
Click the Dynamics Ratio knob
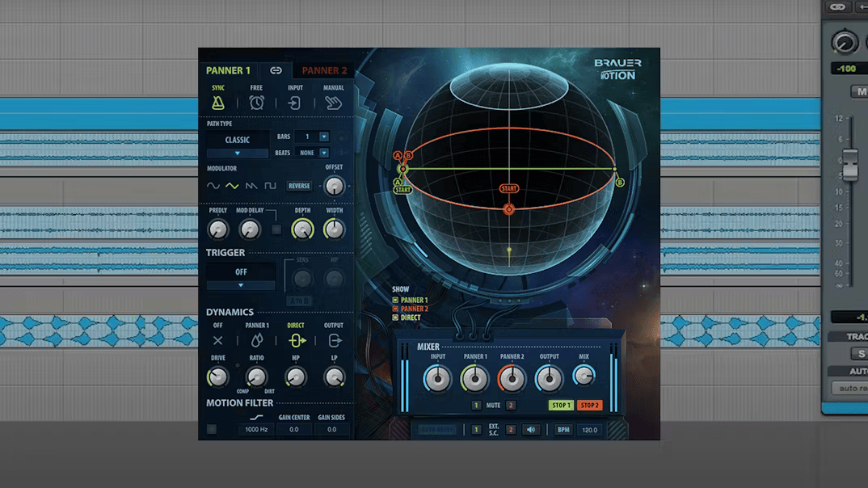pyautogui.click(x=256, y=377)
